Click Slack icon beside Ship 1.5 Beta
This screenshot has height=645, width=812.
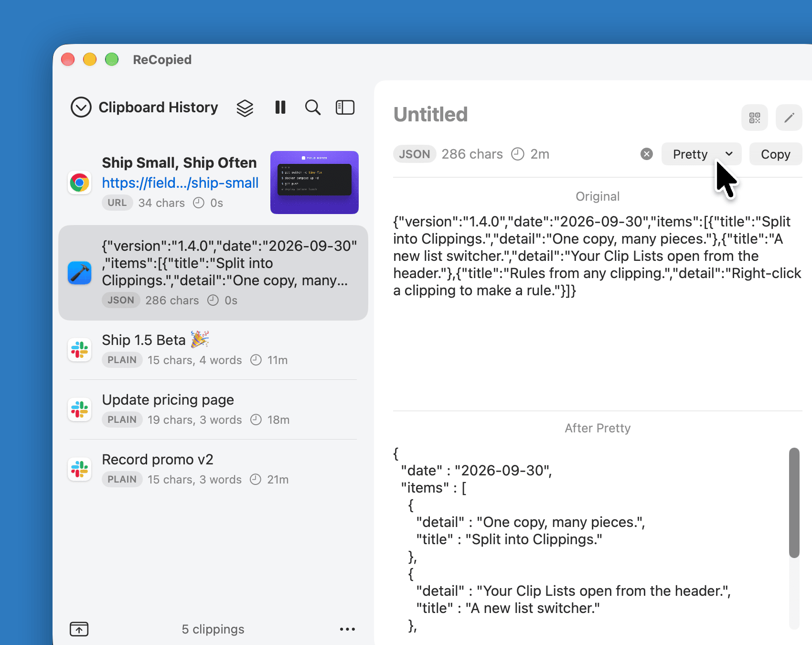[x=80, y=350]
